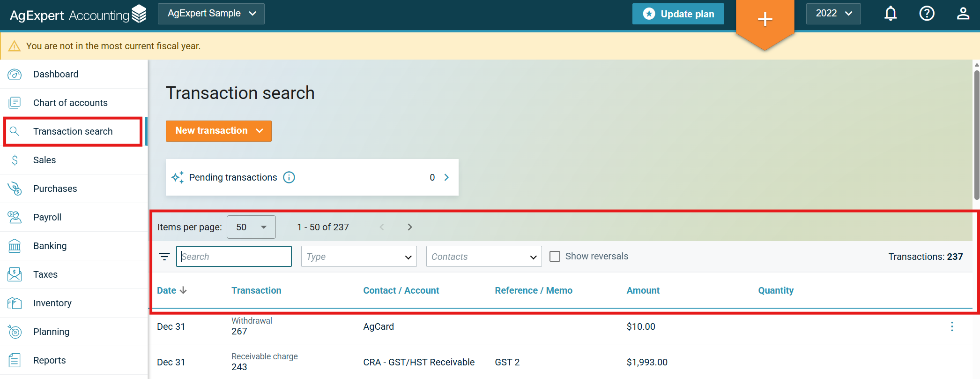The height and width of the screenshot is (379, 980).
Task: Click the AgCard contact cell
Action: pyautogui.click(x=379, y=326)
